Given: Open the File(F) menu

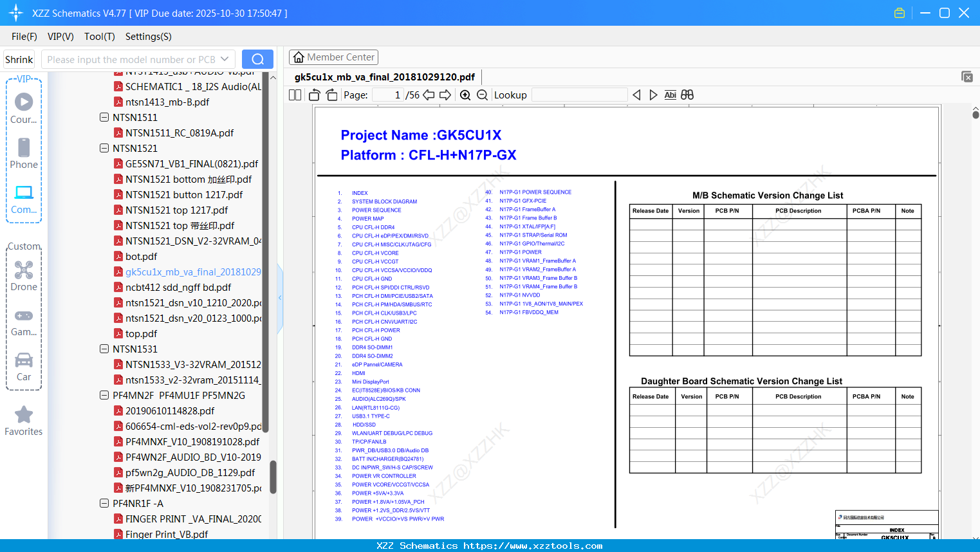Looking at the screenshot, I should (x=24, y=37).
